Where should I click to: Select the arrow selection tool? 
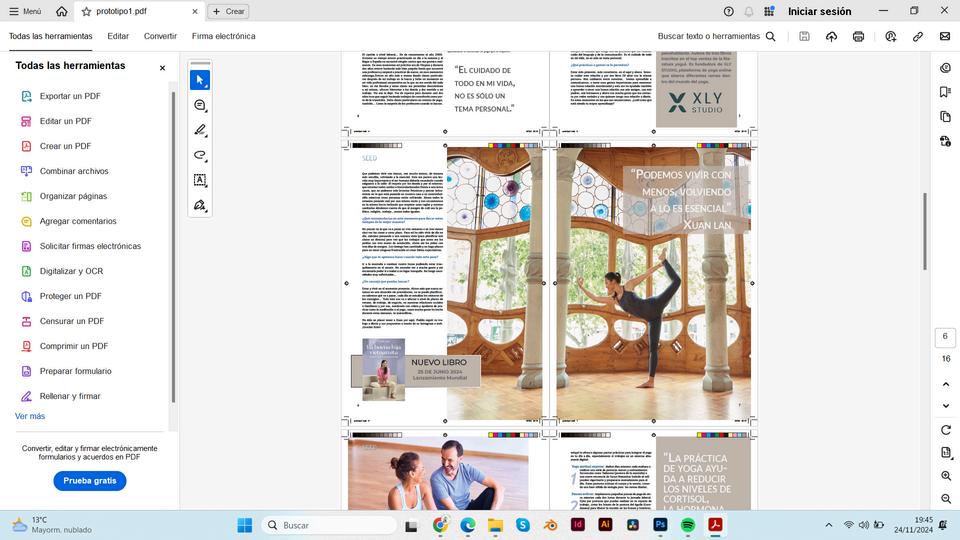pyautogui.click(x=200, y=80)
